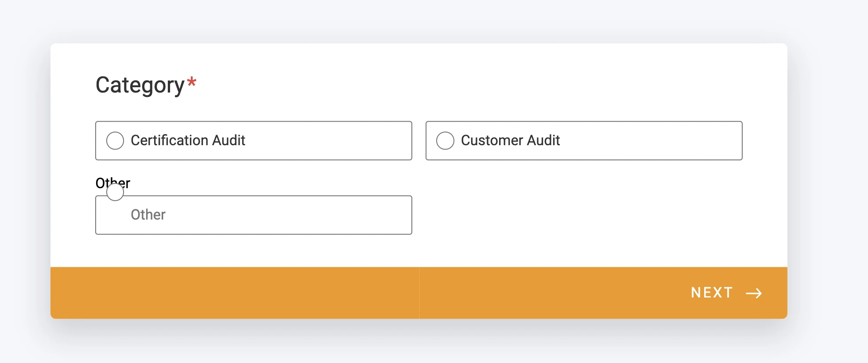
Task: Click the NEXT button
Action: click(725, 293)
